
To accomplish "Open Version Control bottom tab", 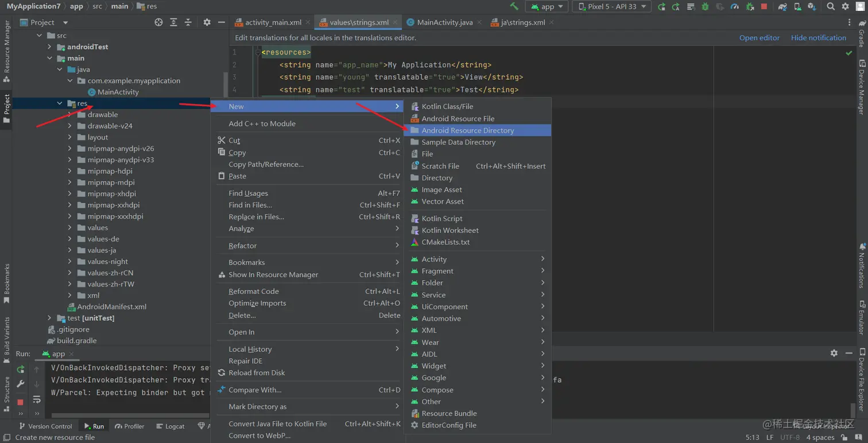I will click(x=45, y=426).
